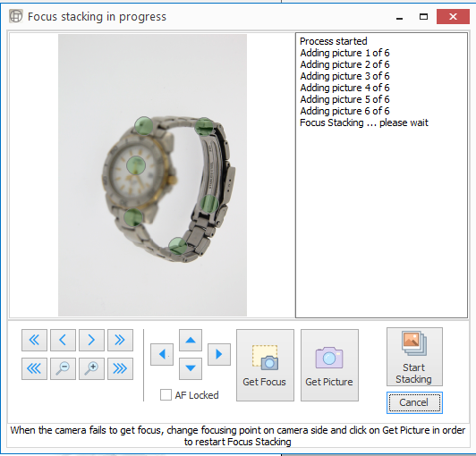Click the Get Picture button
476x456 pixels.
click(x=329, y=366)
